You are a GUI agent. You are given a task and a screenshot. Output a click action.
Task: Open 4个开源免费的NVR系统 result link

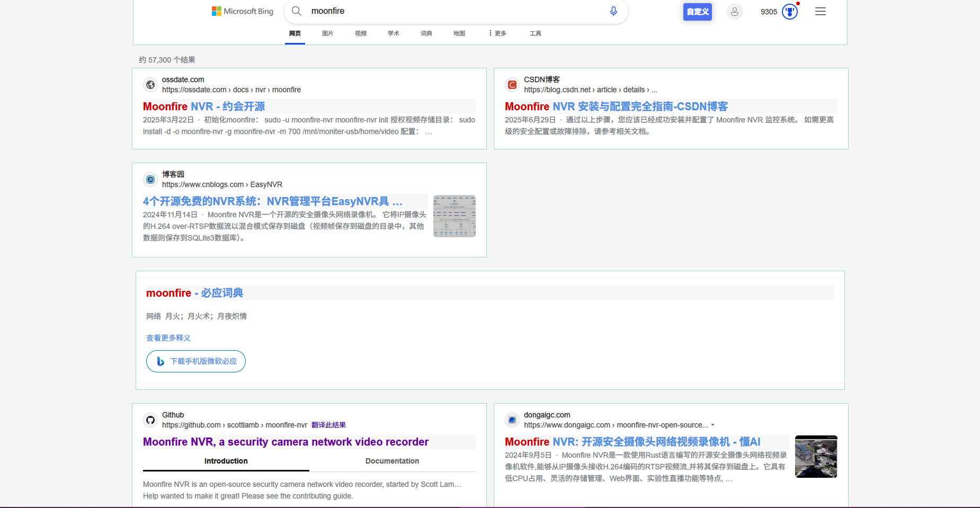pyautogui.click(x=273, y=201)
